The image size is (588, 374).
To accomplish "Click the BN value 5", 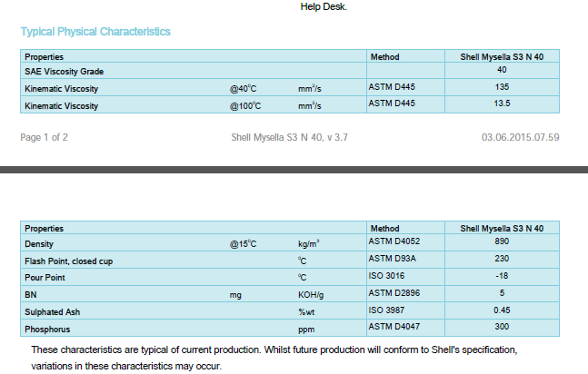I will (x=502, y=293).
